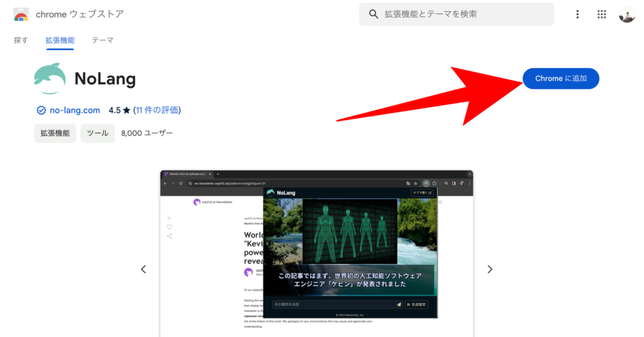The width and height of the screenshot is (644, 337).
Task: Click the chrome ウェブストア title text
Action: pos(80,14)
